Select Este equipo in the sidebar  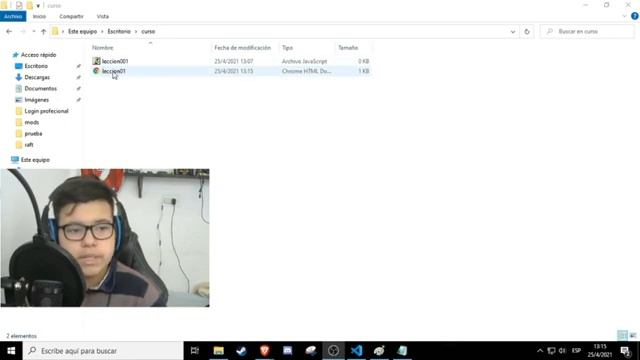pyautogui.click(x=35, y=160)
